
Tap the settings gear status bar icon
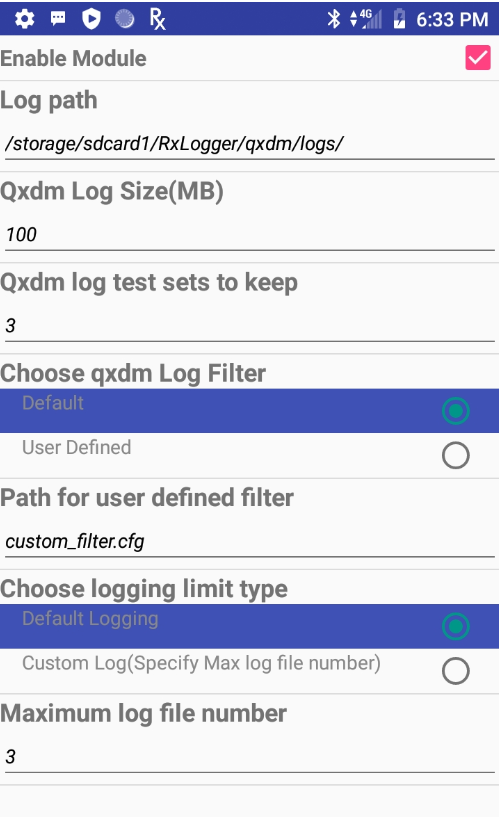coord(24,19)
